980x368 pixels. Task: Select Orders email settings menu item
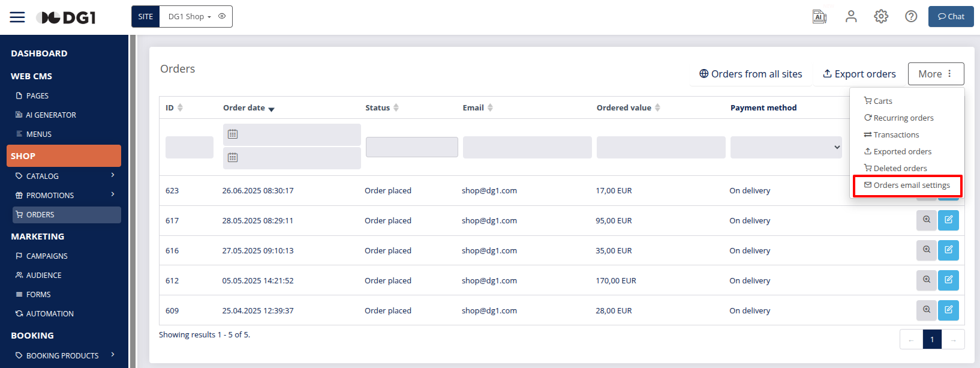tap(907, 185)
